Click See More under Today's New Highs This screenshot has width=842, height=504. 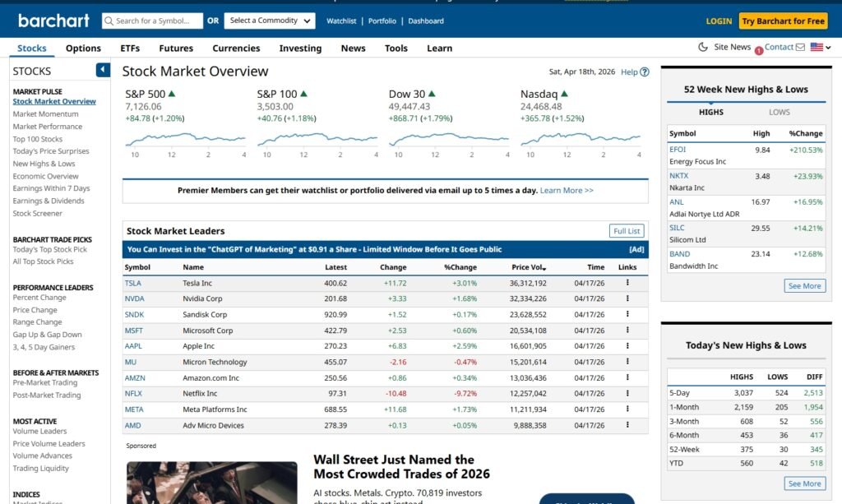click(x=804, y=483)
